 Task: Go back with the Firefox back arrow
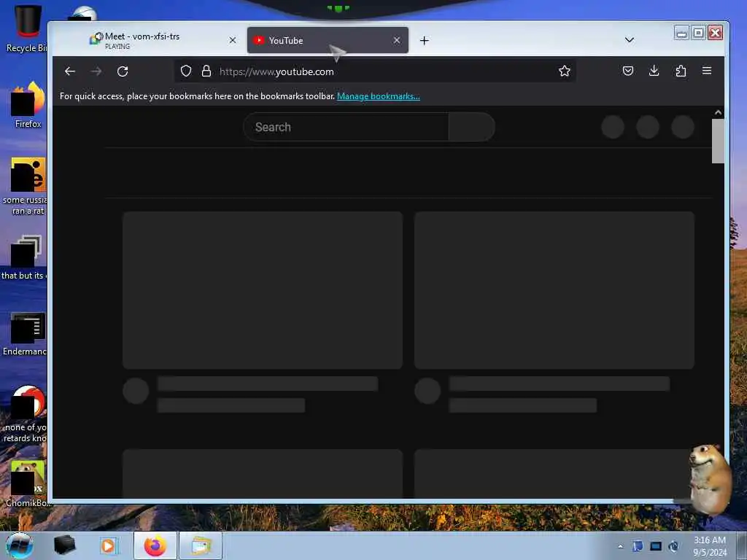70,71
